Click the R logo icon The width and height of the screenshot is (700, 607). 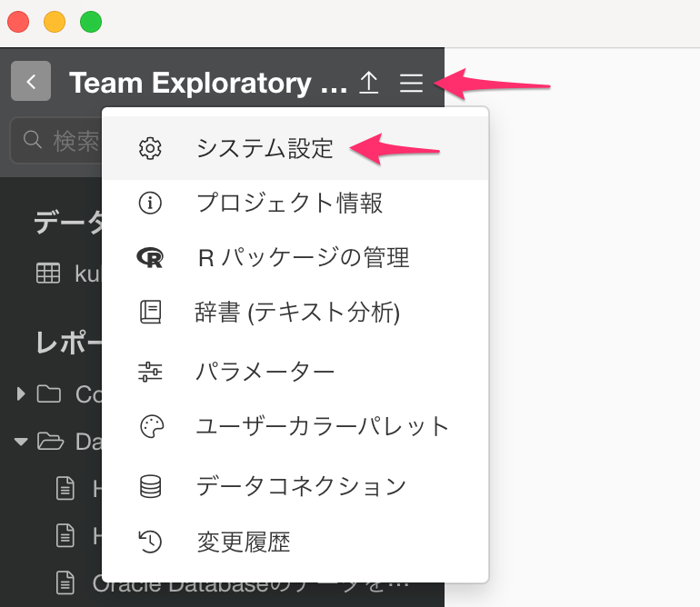pos(150,257)
